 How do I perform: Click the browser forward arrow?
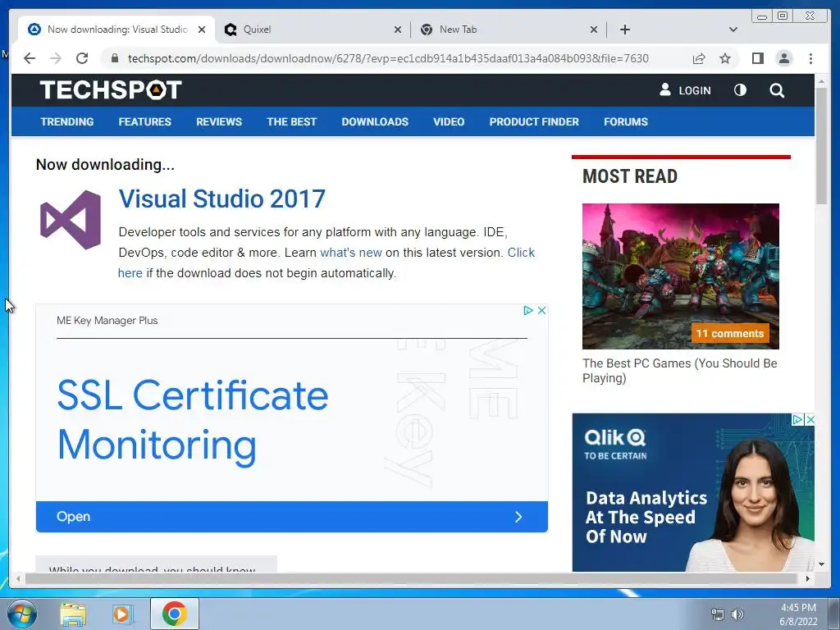tap(56, 58)
